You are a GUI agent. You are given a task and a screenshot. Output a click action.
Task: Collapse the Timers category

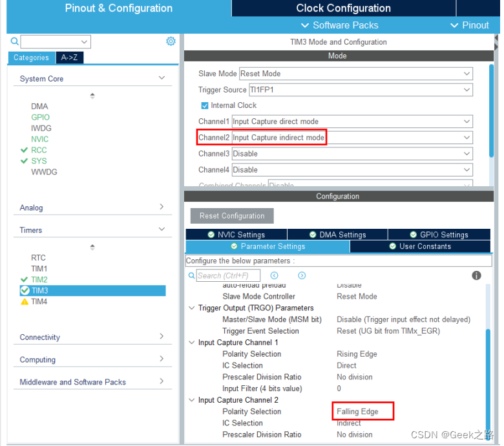coord(162,229)
